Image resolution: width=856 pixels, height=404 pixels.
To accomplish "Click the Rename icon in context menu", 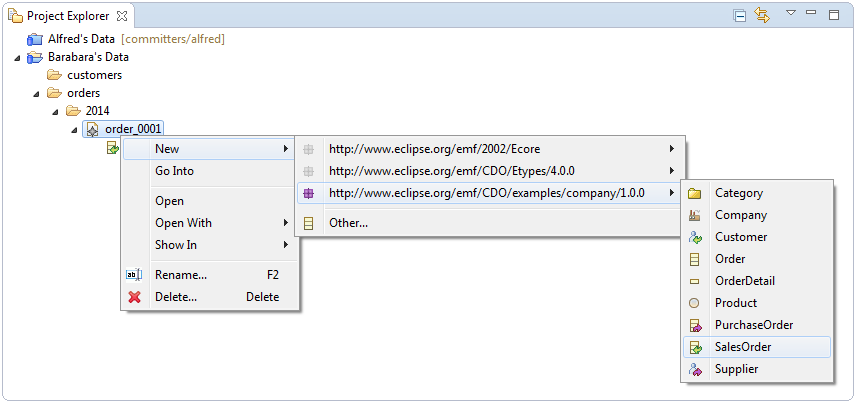I will coord(135,275).
